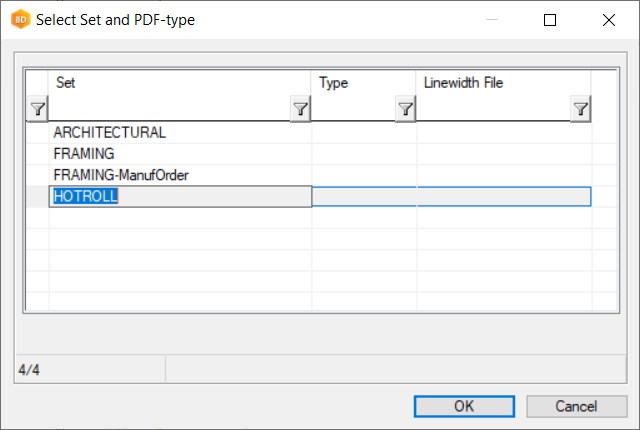Select the FRAMING set row
Image resolution: width=640 pixels, height=430 pixels.
[84, 154]
